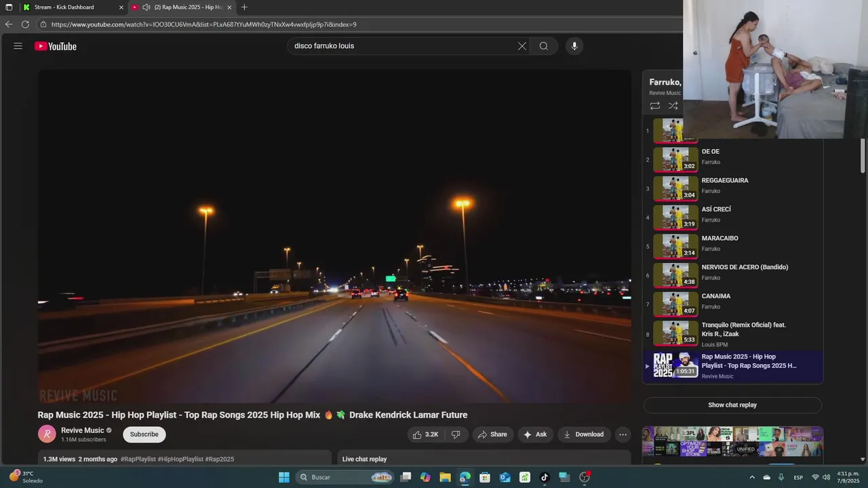Show hidden system tray icons

751,477
